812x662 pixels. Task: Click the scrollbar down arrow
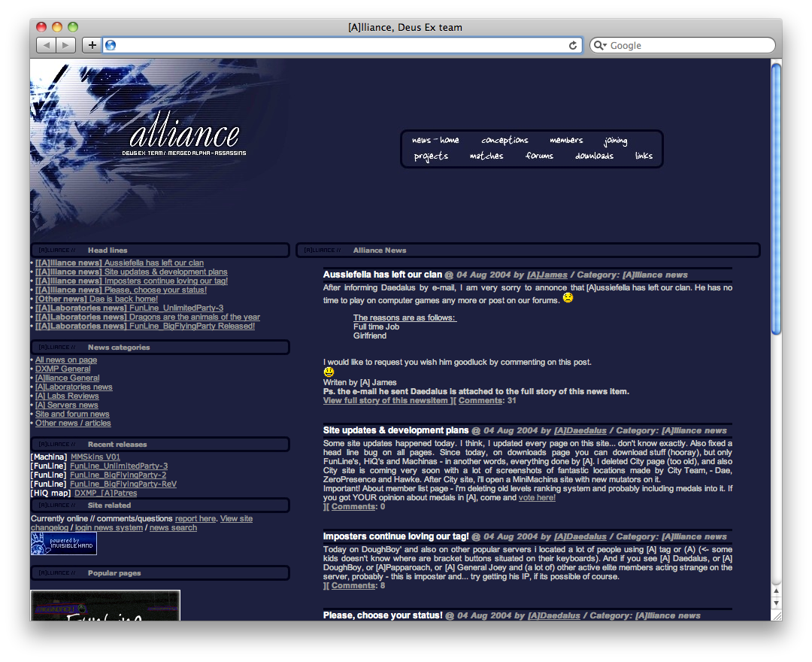click(x=776, y=603)
